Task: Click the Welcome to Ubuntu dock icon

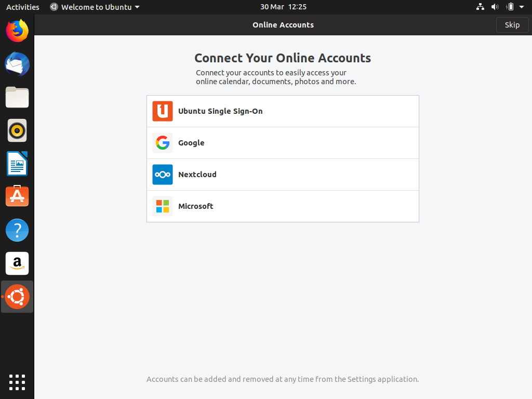Action: tap(17, 297)
